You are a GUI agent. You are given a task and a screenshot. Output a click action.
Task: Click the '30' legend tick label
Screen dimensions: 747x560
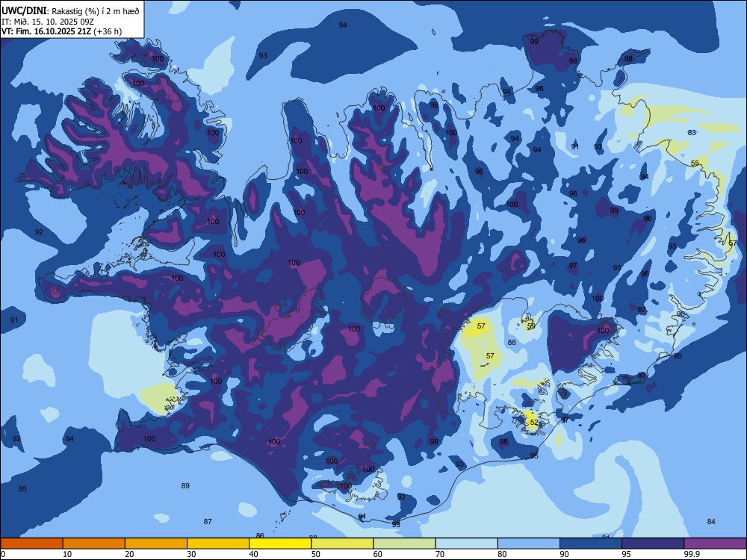coord(191,554)
